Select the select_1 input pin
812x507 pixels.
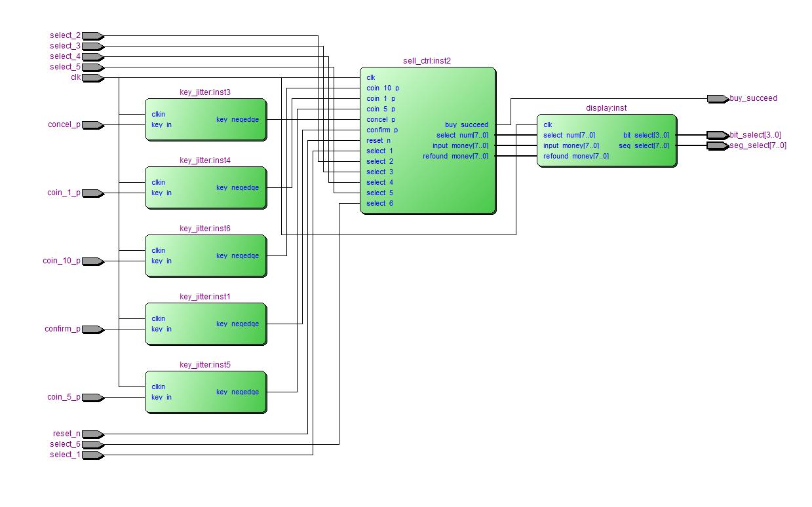pos(92,455)
